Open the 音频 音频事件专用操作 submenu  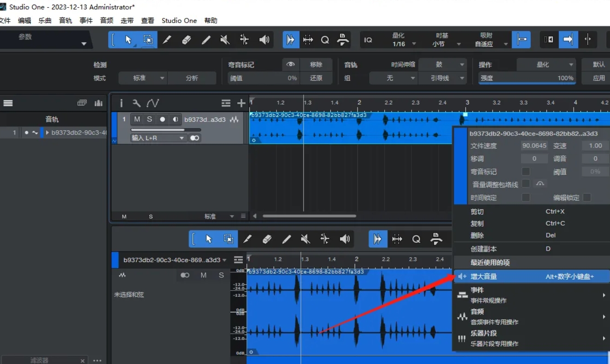532,317
